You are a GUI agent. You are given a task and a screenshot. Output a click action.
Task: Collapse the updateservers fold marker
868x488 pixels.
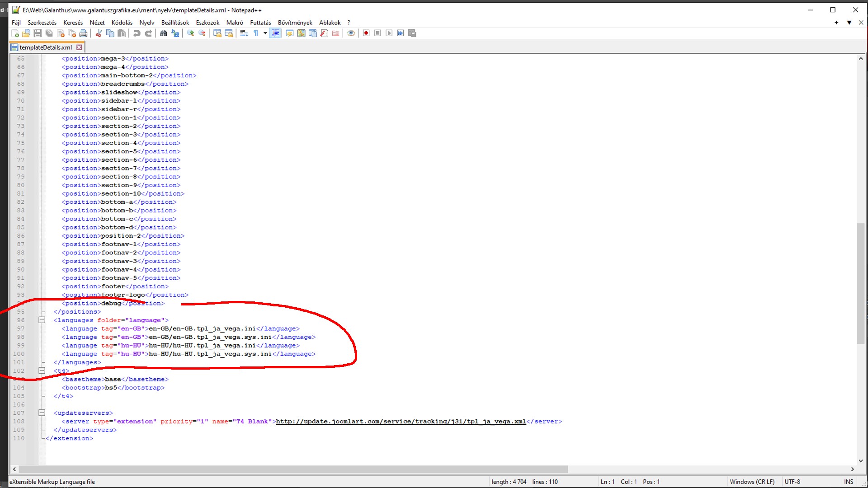pyautogui.click(x=42, y=413)
